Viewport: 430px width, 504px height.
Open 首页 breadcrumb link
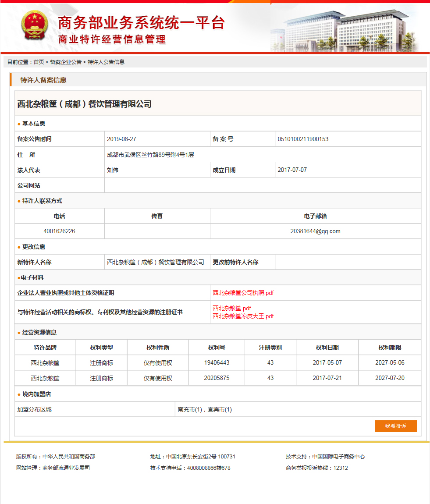pos(39,62)
